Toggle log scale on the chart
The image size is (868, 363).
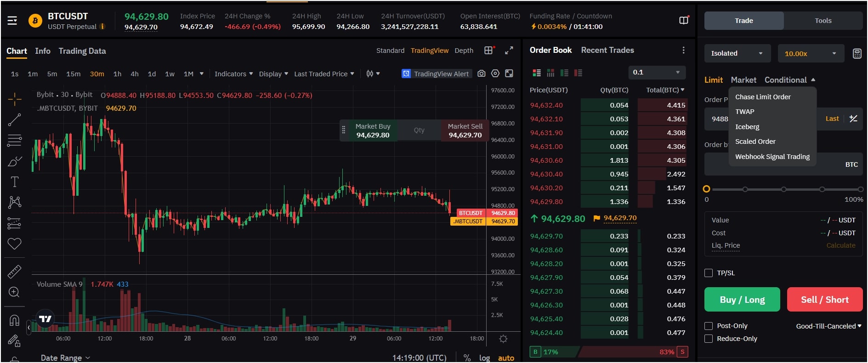point(484,358)
